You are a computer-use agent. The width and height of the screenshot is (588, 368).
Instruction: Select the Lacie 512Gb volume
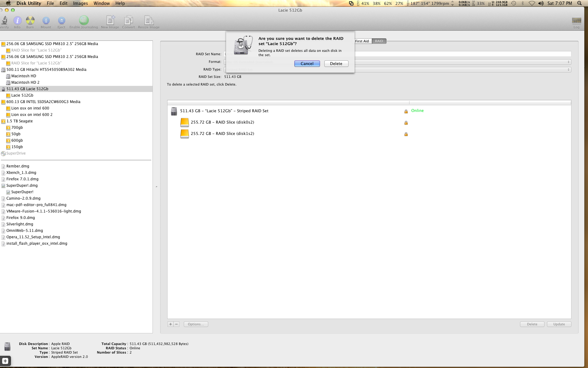point(22,95)
